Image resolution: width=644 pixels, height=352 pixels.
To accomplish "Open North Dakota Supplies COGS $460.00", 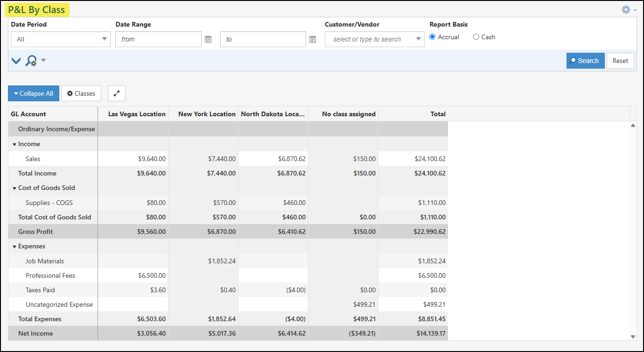I will [294, 203].
